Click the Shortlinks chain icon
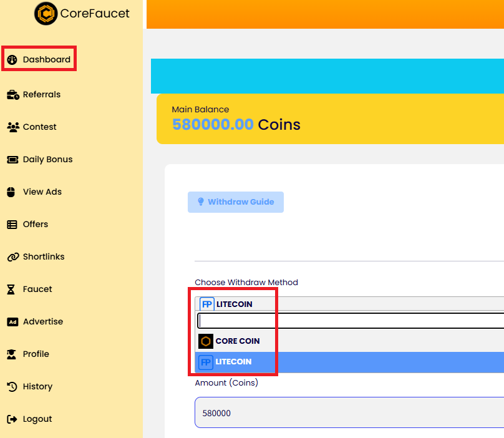 [13, 257]
